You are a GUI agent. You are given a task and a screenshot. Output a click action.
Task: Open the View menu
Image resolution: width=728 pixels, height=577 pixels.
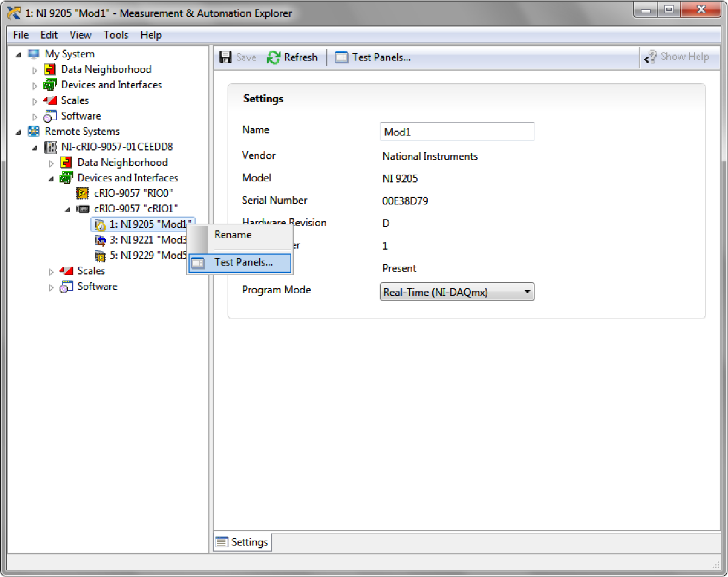[x=80, y=35]
